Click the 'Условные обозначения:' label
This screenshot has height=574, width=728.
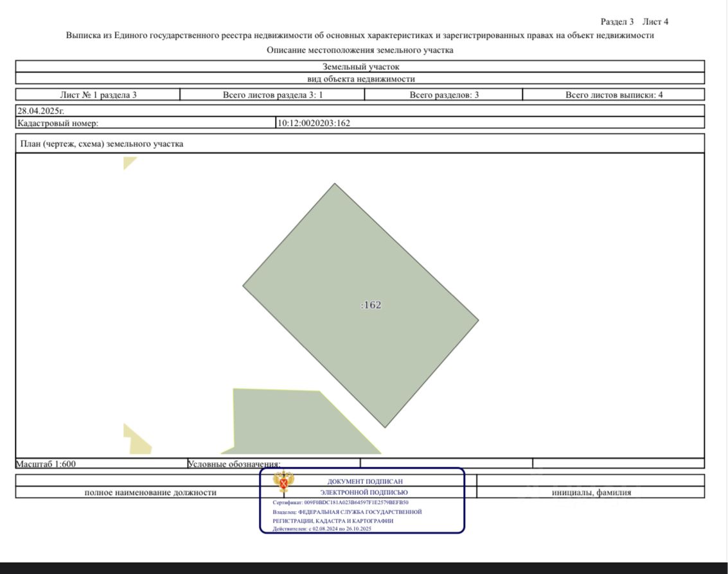pos(234,464)
